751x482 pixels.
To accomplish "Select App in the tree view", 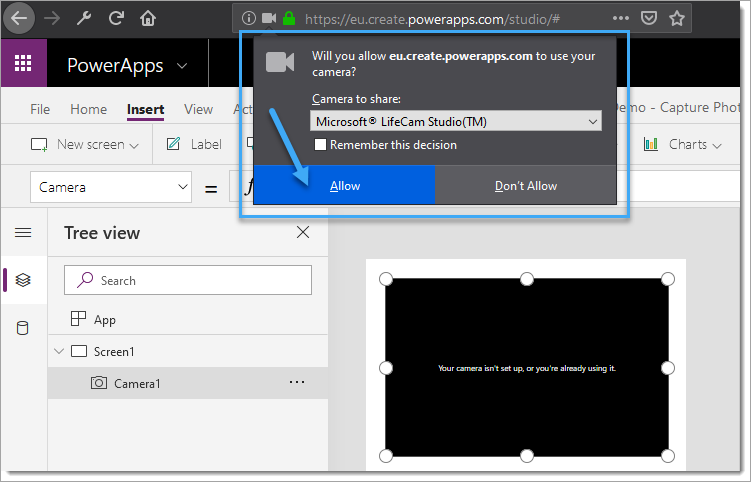I will coord(188,319).
